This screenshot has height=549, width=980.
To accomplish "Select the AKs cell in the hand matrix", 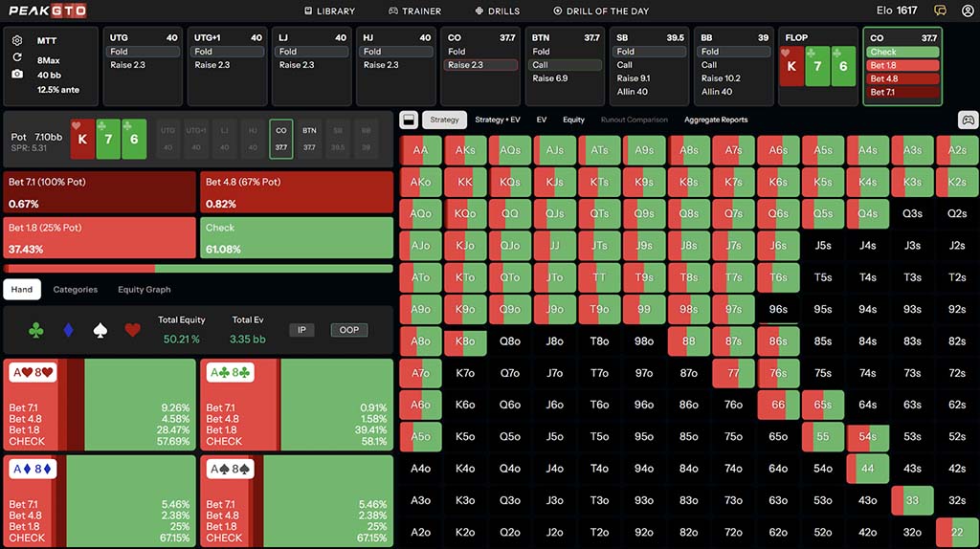I will [x=465, y=150].
